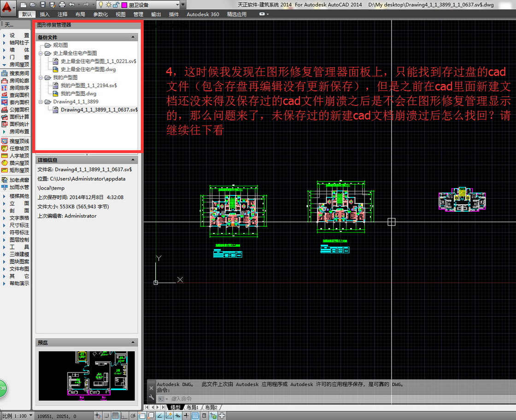Open the Autodesk 360 ribbon tab

203,14
